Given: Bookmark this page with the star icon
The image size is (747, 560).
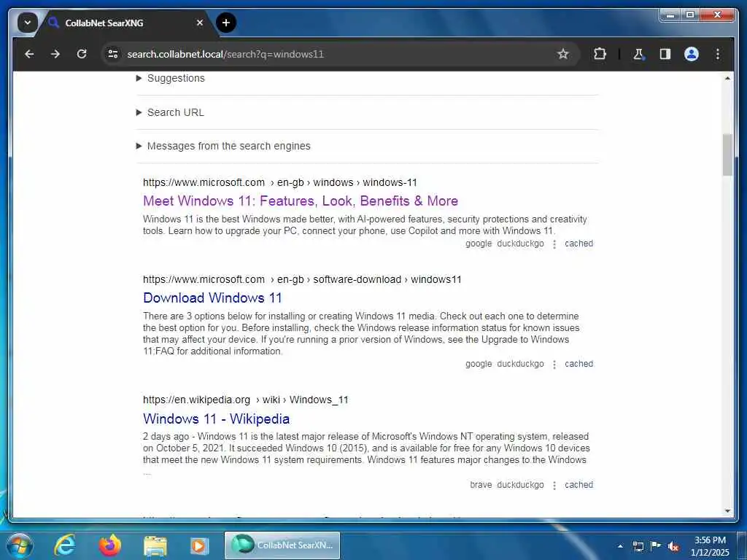Looking at the screenshot, I should [562, 54].
